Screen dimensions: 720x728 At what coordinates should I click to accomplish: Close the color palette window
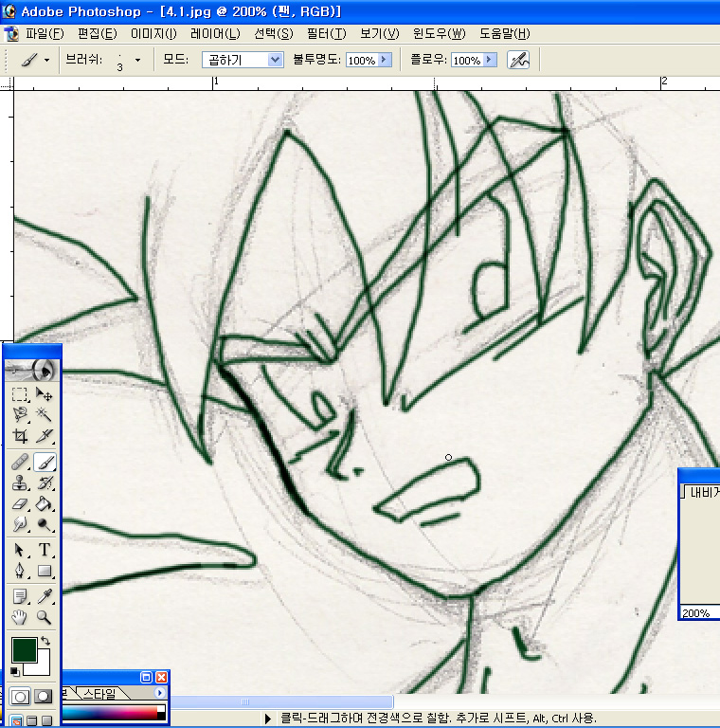pos(161,677)
